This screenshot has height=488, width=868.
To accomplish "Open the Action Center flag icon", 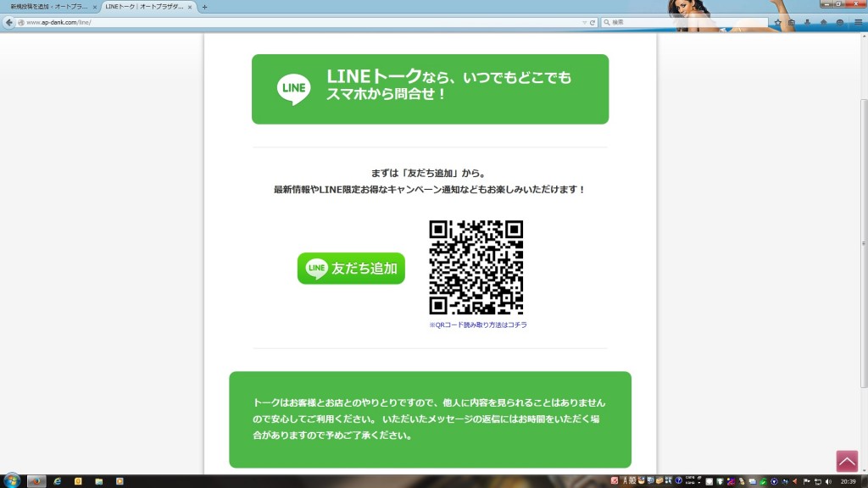I will point(807,481).
